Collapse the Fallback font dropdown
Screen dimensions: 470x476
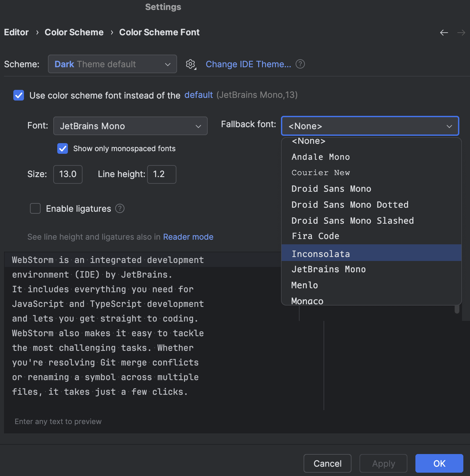(x=449, y=126)
